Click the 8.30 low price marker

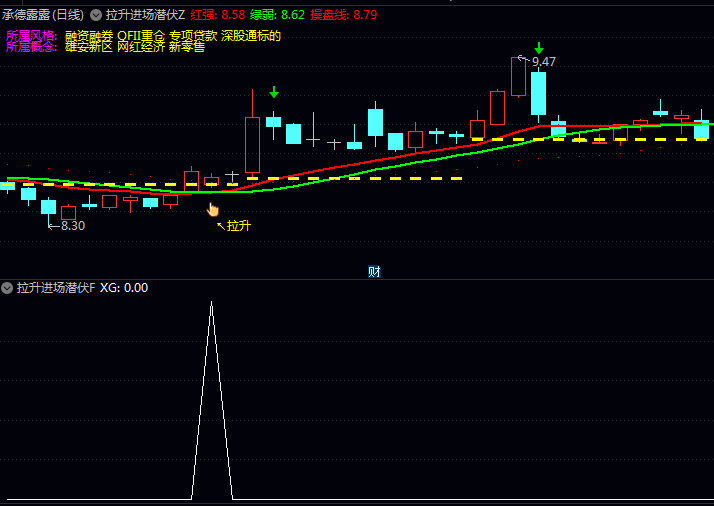pos(72,226)
